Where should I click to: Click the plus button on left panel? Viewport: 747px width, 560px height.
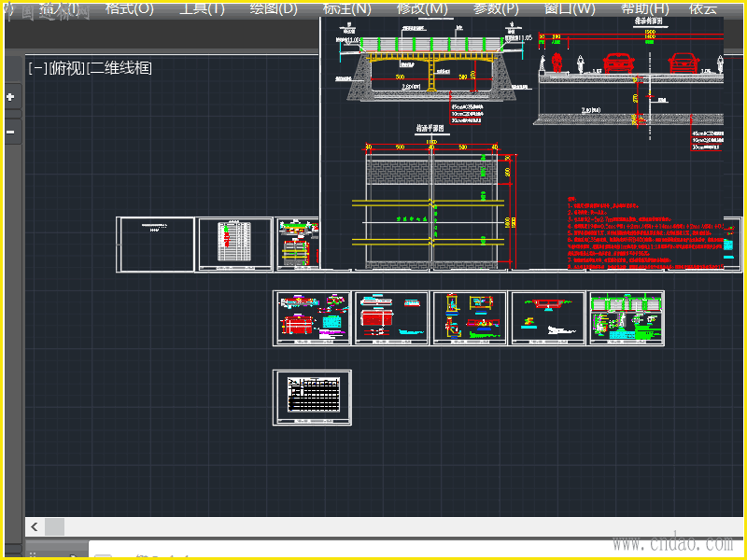coord(11,96)
